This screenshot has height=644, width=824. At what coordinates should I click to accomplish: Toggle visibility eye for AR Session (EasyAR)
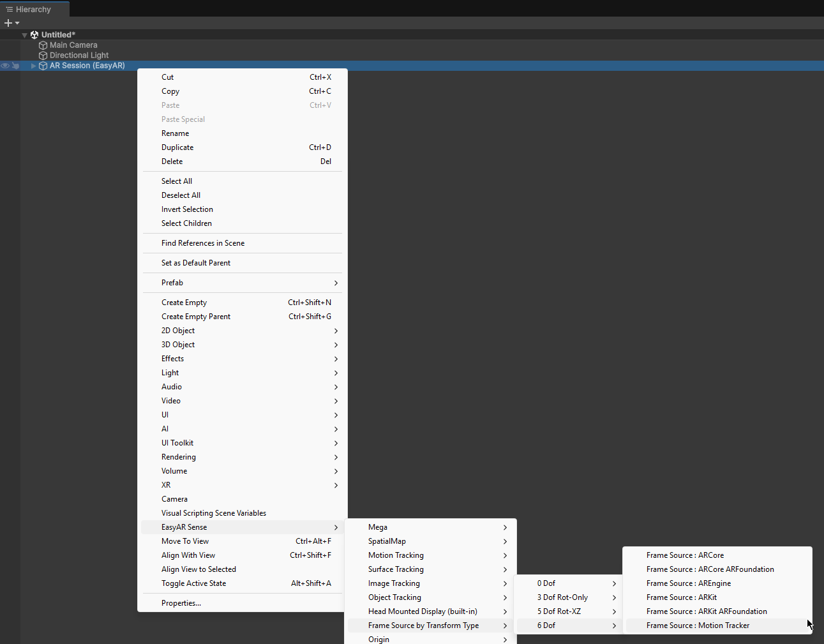[x=5, y=66]
